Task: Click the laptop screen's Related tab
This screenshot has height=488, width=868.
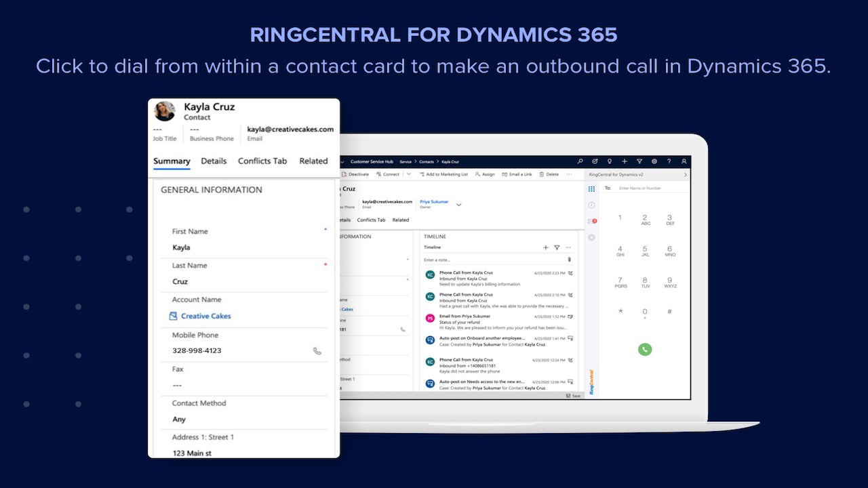Action: [x=401, y=220]
